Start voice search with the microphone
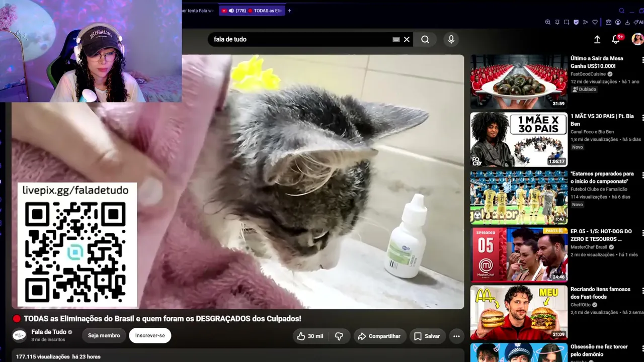Screen dimensions: 644x362 point(451,39)
